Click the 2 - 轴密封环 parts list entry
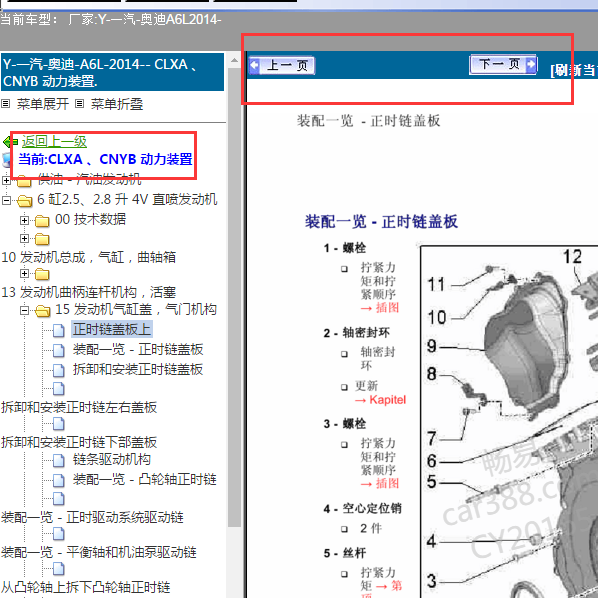This screenshot has width=598, height=598. coord(356,333)
